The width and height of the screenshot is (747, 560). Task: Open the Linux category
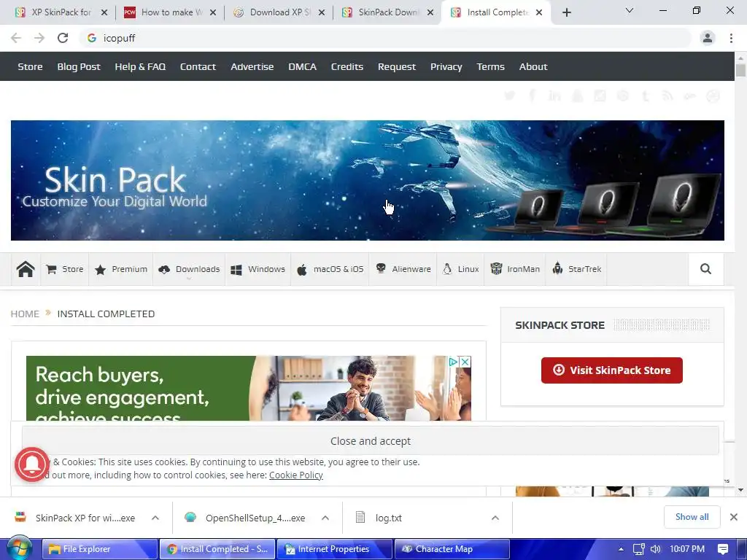point(461,270)
